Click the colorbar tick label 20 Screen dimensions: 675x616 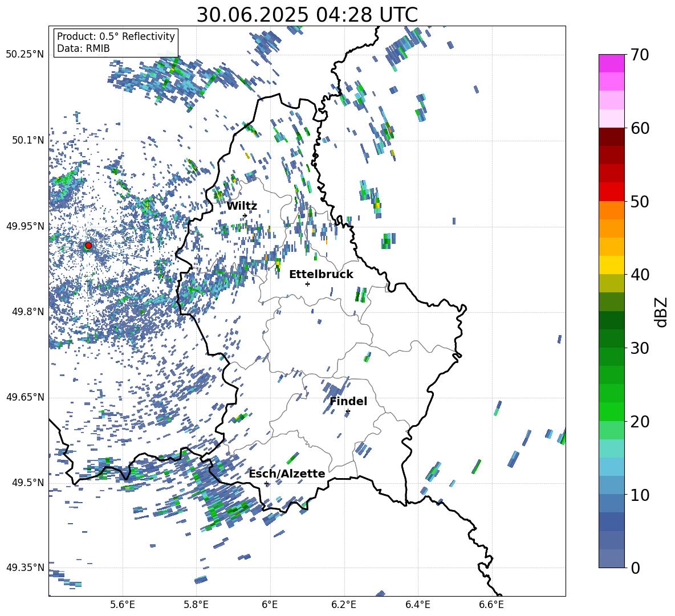tap(640, 422)
